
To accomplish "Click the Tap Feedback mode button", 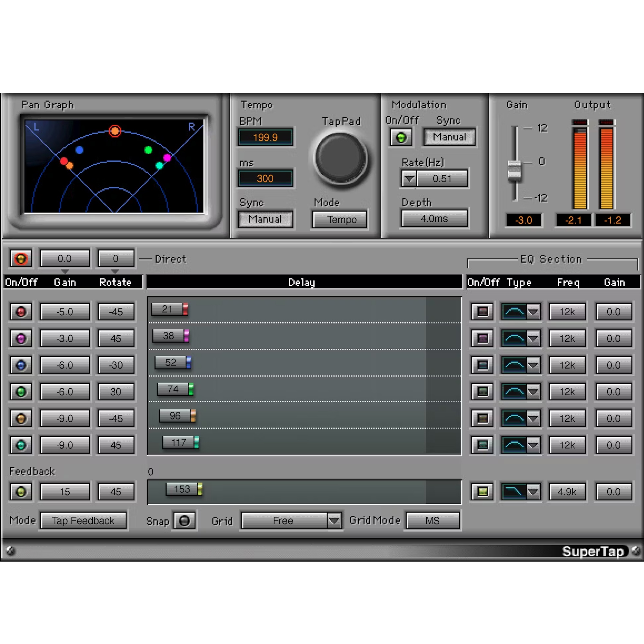I will click(x=83, y=520).
